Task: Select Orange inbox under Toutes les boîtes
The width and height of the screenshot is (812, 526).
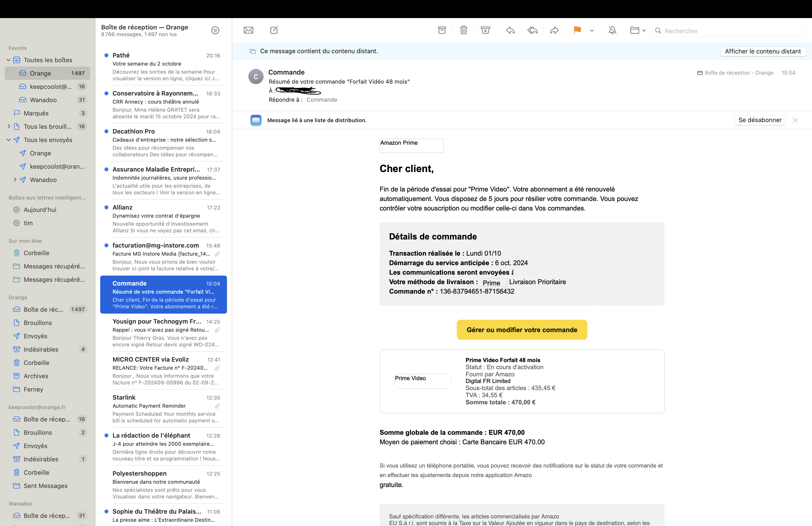Action: (47, 73)
